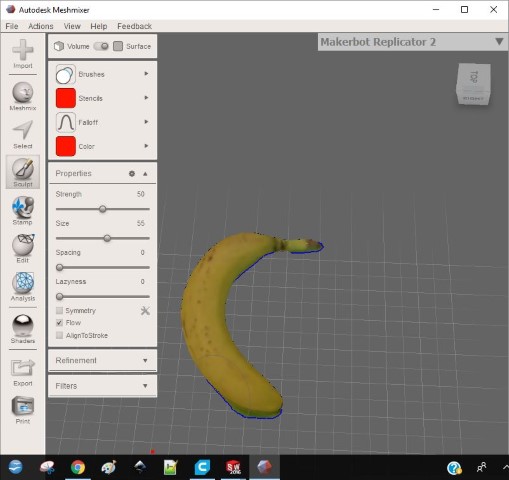This screenshot has width=509, height=480.
Task: Click the banana model in viewport
Action: point(207,317)
